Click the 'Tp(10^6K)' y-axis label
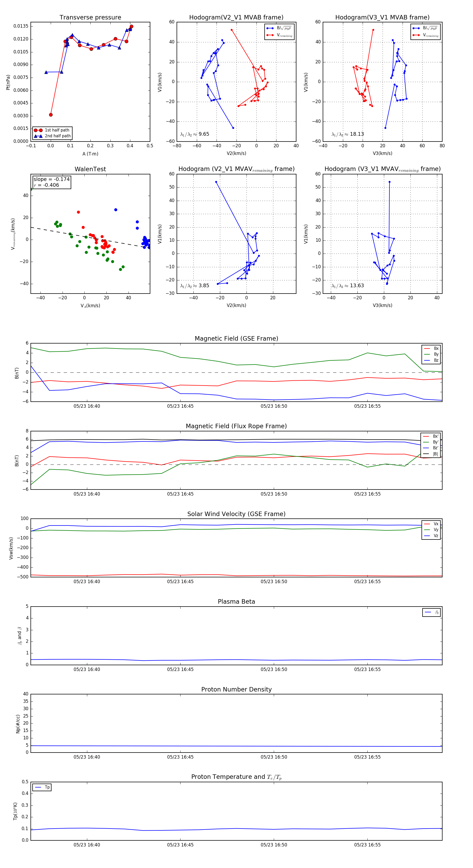The image size is (473, 868). click(x=15, y=811)
